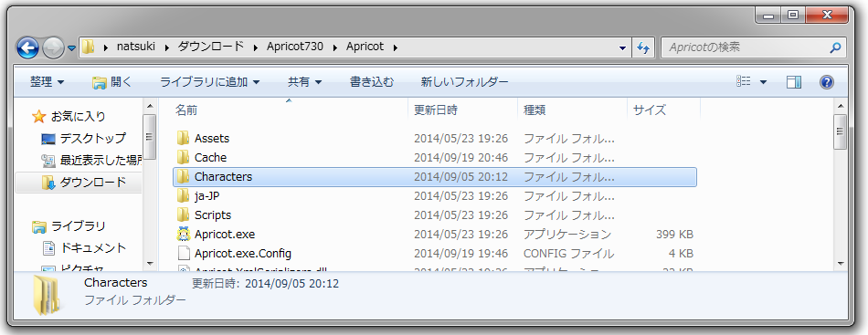The height and width of the screenshot is (335, 868).
Task: Open 最近表示した場所 in navigation pane
Action: [101, 161]
